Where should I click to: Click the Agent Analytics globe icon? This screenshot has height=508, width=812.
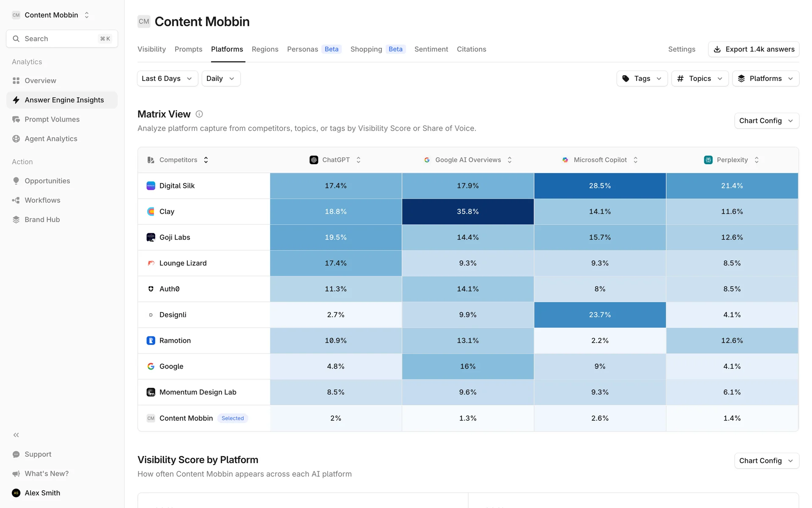(16, 139)
